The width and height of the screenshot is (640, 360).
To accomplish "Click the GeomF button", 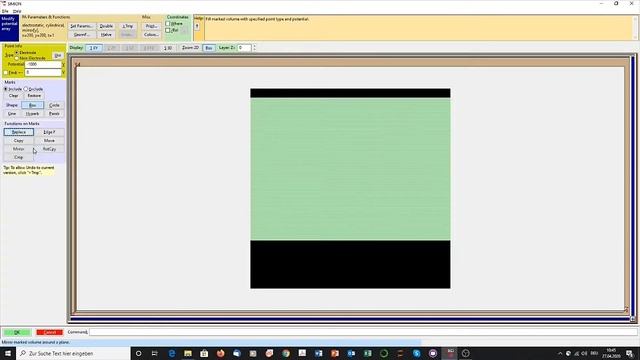I will coord(82,35).
